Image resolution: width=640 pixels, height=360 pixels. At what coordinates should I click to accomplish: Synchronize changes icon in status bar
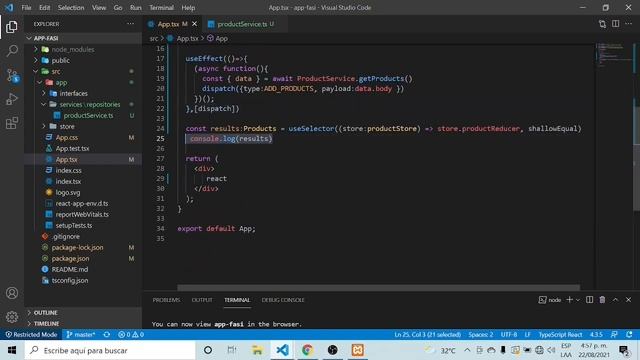(107, 334)
